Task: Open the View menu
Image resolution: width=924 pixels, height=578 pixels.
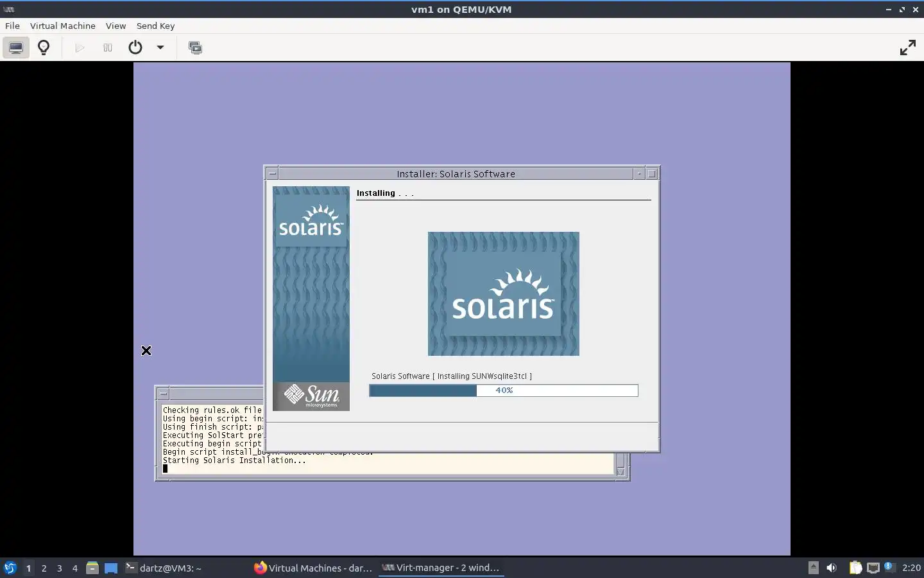Action: coord(116,26)
